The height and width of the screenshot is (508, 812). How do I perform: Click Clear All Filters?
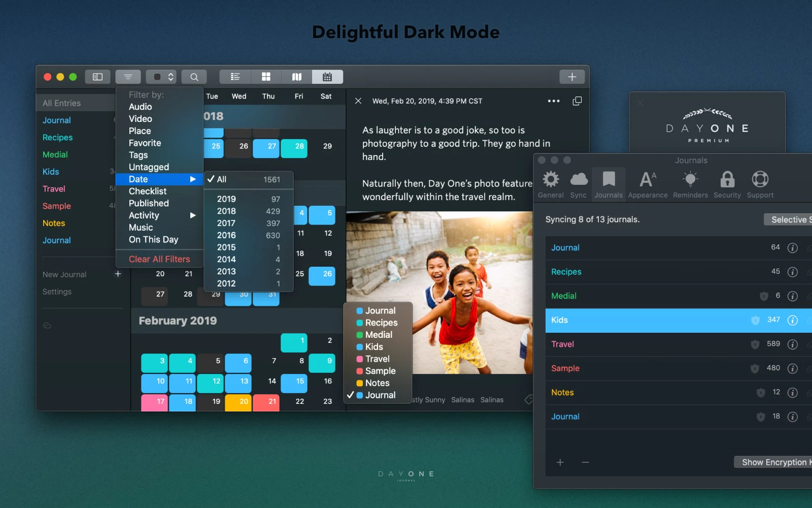(x=159, y=259)
